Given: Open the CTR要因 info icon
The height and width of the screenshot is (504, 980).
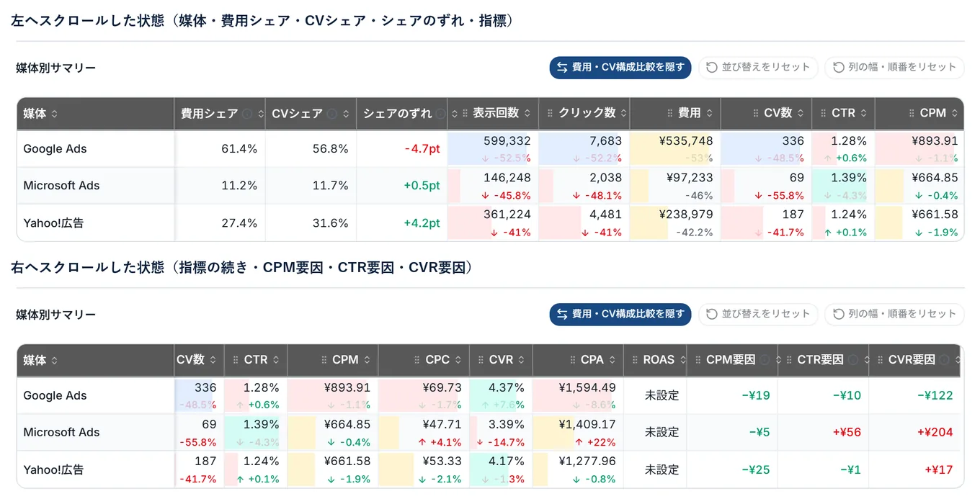Looking at the screenshot, I should click(855, 360).
